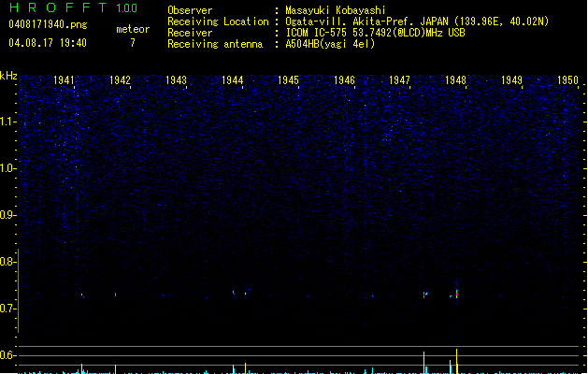This screenshot has width=588, height=374.
Task: Select the observer name Masayuki Kobayashi
Action: [336, 10]
